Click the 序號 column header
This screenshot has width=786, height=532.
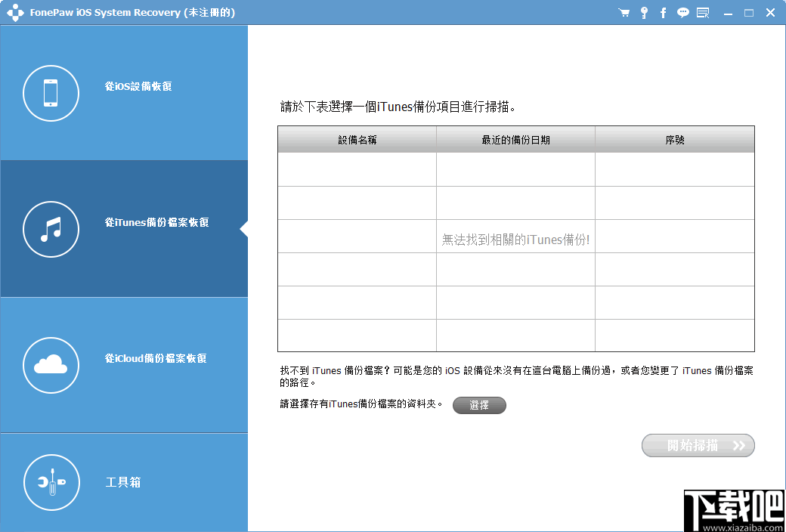[675, 139]
